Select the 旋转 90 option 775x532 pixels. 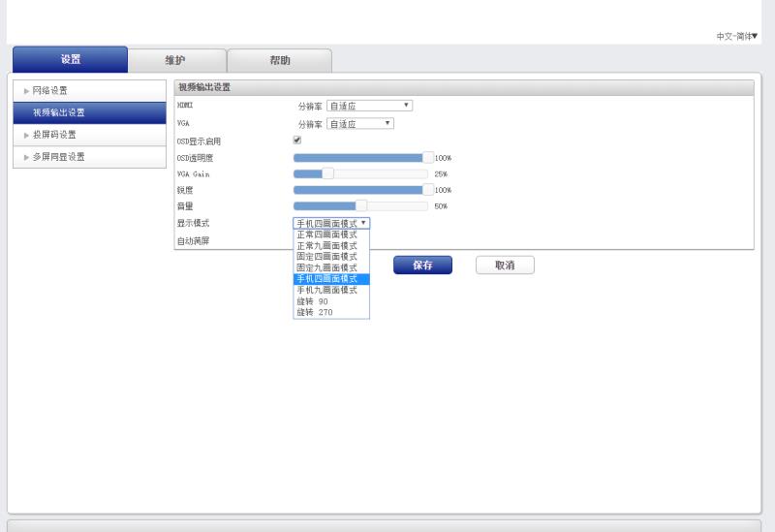(313, 301)
